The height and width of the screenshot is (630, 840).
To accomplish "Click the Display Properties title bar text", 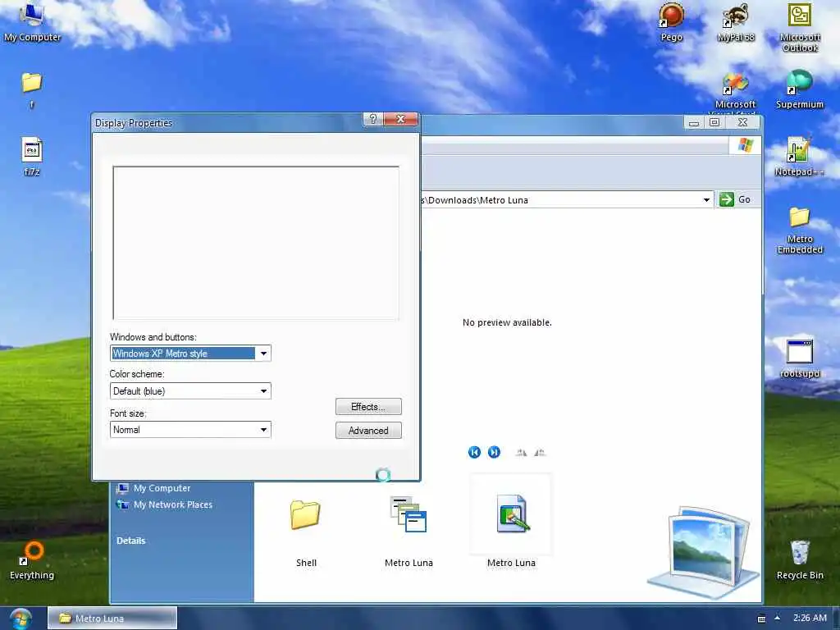I will coord(134,123).
